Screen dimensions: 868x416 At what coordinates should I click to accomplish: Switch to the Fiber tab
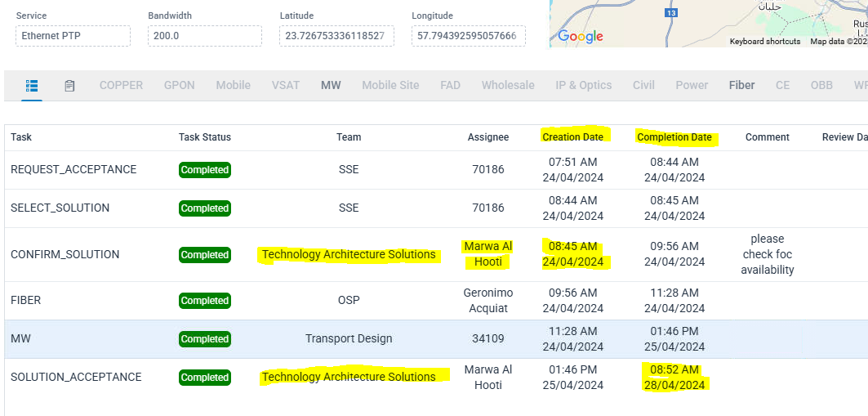point(741,85)
